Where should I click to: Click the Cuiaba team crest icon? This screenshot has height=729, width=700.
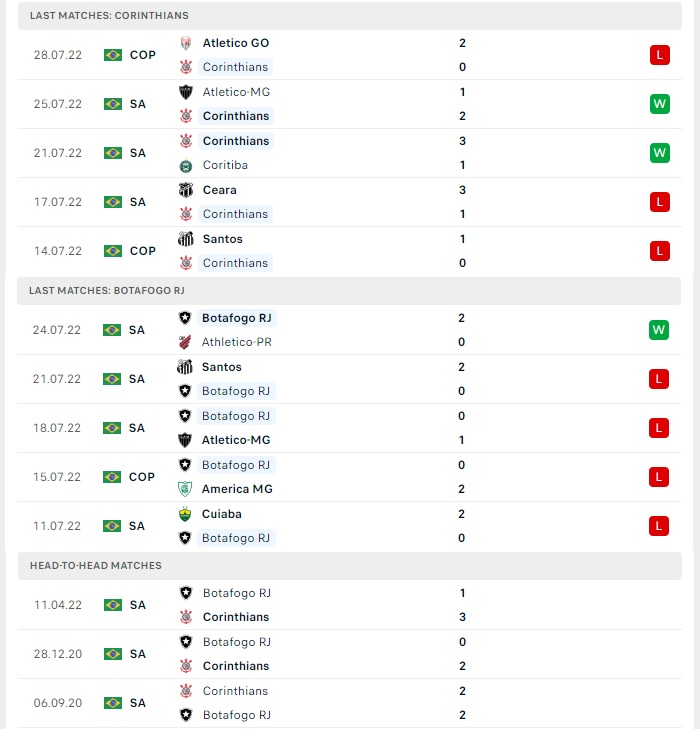click(x=185, y=514)
